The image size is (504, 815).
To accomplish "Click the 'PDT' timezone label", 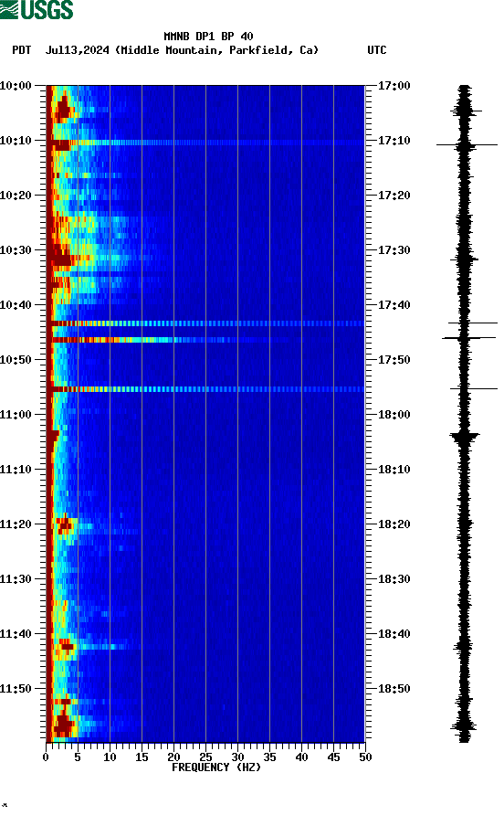I will tap(22, 50).
